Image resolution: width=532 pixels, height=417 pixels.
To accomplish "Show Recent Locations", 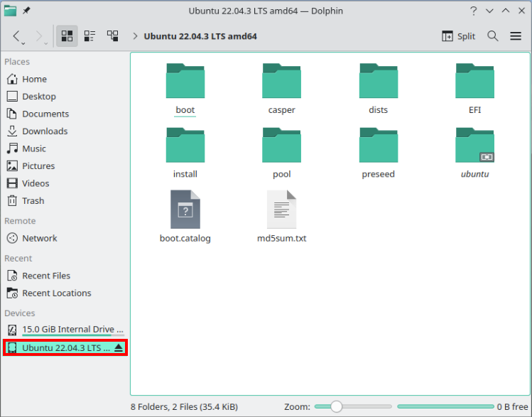I will point(64,293).
